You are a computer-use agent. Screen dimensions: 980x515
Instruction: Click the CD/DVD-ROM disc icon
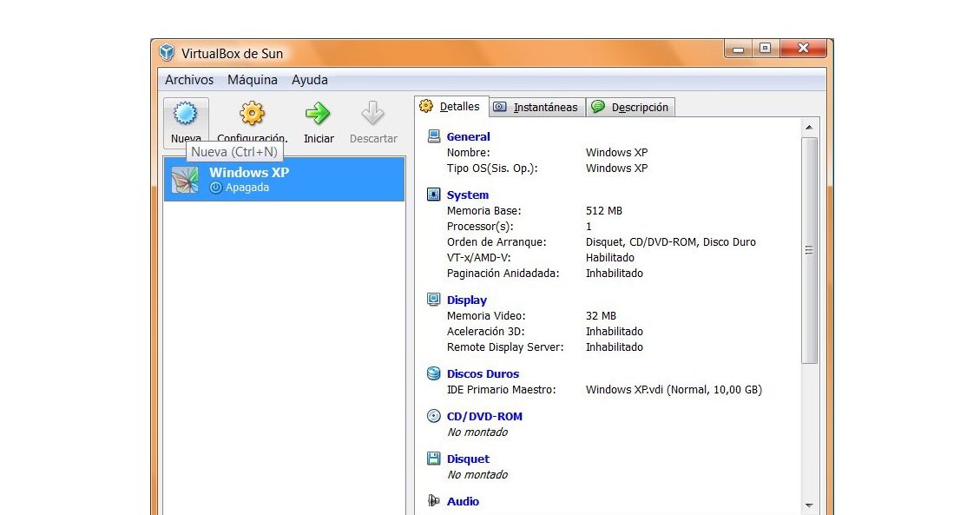click(x=433, y=415)
